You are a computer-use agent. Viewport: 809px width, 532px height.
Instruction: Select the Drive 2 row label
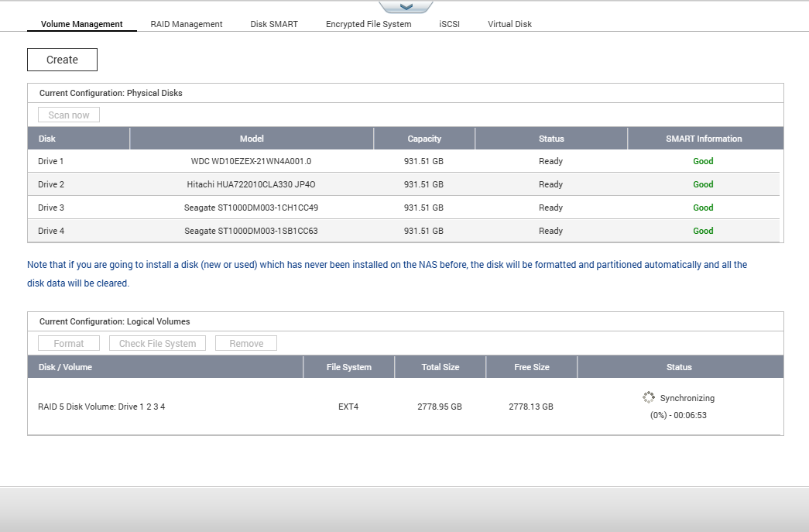pos(50,184)
